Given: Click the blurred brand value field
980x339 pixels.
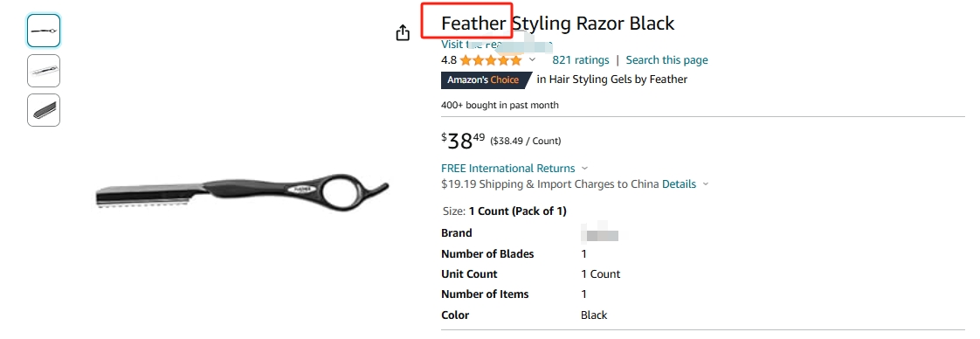Looking at the screenshot, I should pos(600,234).
